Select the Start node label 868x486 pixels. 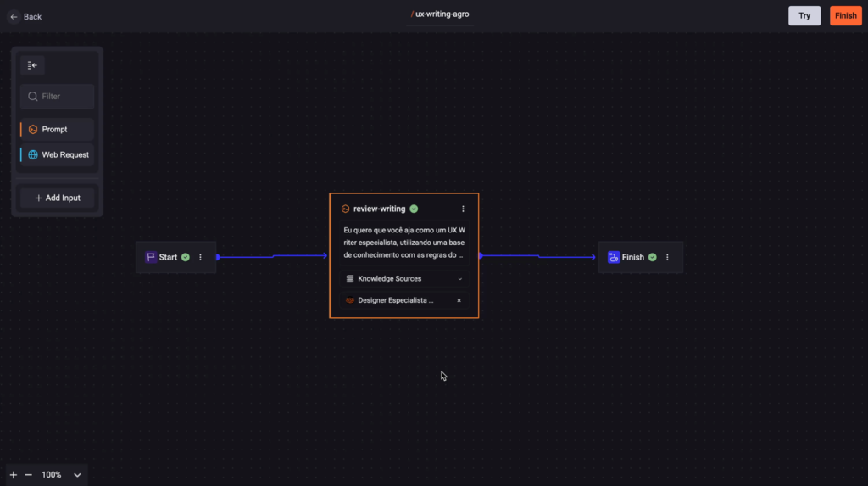click(168, 257)
